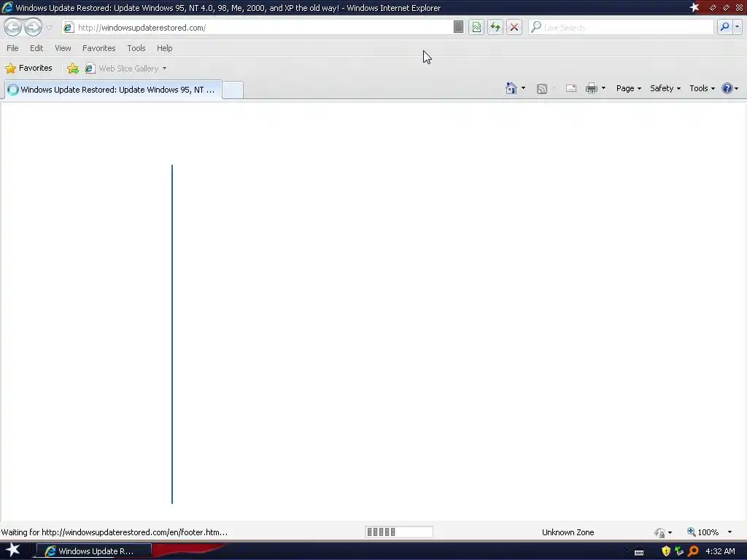Click the RSS feeds icon
The width and height of the screenshot is (747, 560).
tap(542, 88)
